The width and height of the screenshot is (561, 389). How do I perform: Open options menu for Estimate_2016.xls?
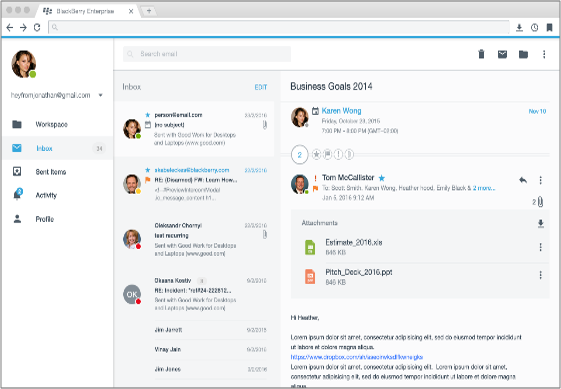540,247
